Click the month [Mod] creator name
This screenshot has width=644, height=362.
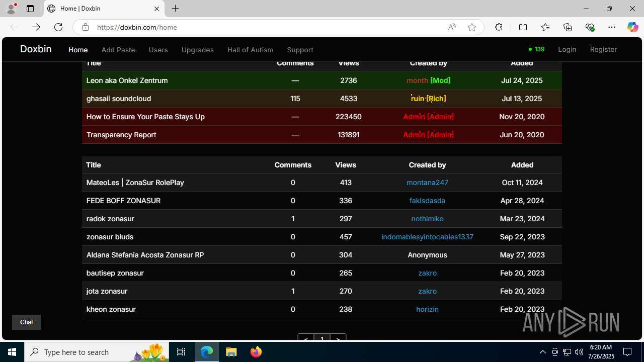point(428,80)
